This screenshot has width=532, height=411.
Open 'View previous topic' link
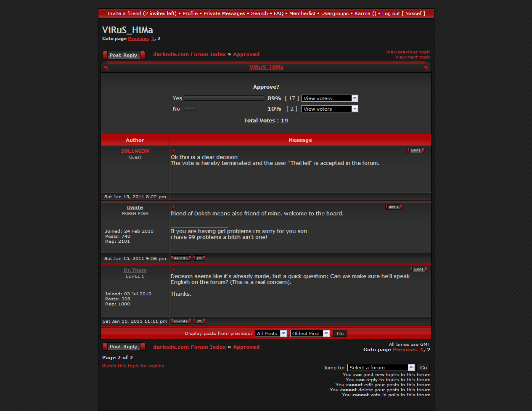coord(408,52)
